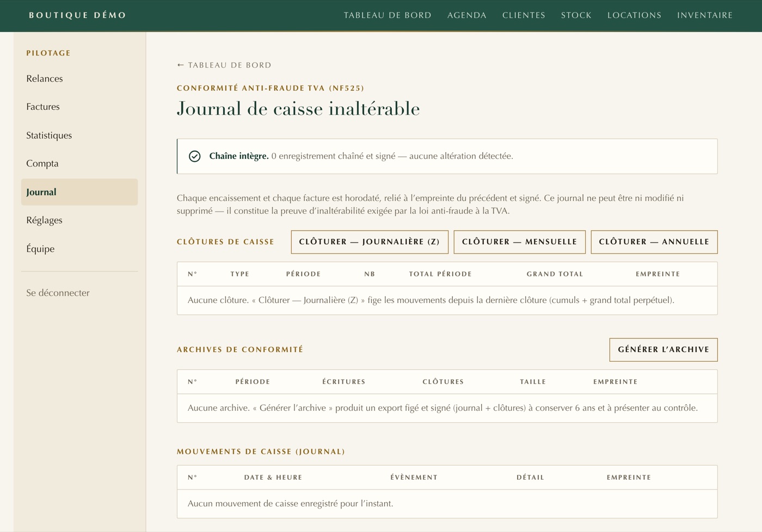The image size is (762, 532).
Task: Open the Équipe page
Action: click(x=79, y=249)
